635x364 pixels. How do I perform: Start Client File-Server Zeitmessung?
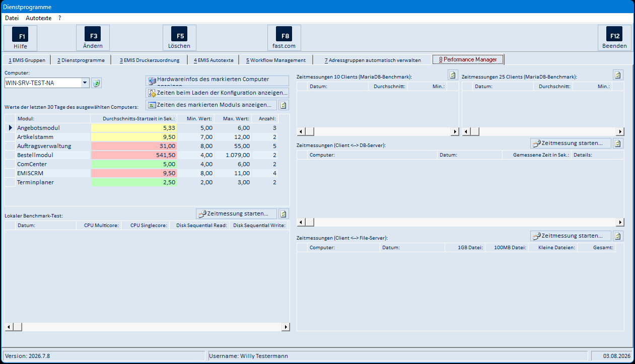(x=571, y=236)
